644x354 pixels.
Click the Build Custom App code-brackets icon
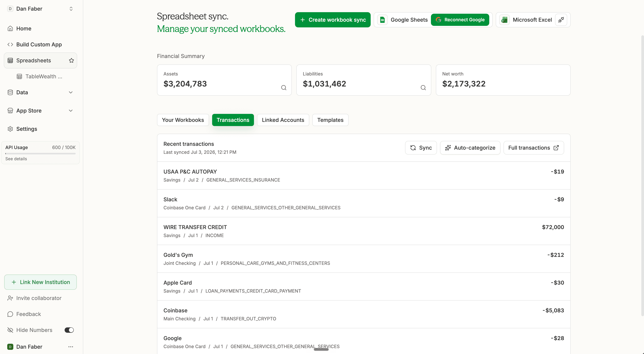tap(10, 44)
